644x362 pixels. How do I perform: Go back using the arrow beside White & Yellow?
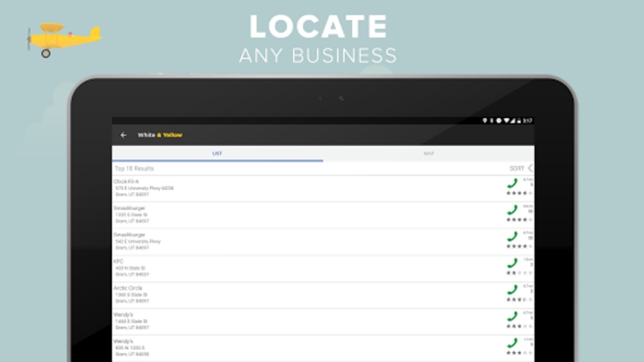[x=123, y=135]
